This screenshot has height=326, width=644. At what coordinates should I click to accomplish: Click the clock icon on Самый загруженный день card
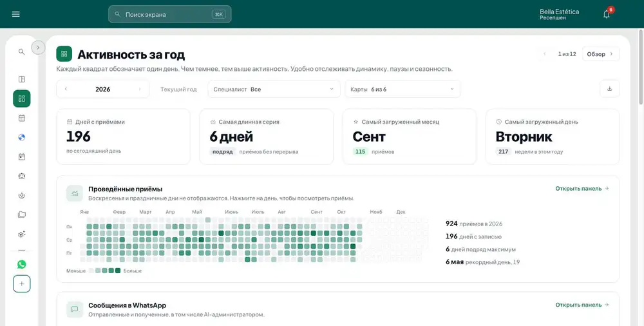pos(499,122)
